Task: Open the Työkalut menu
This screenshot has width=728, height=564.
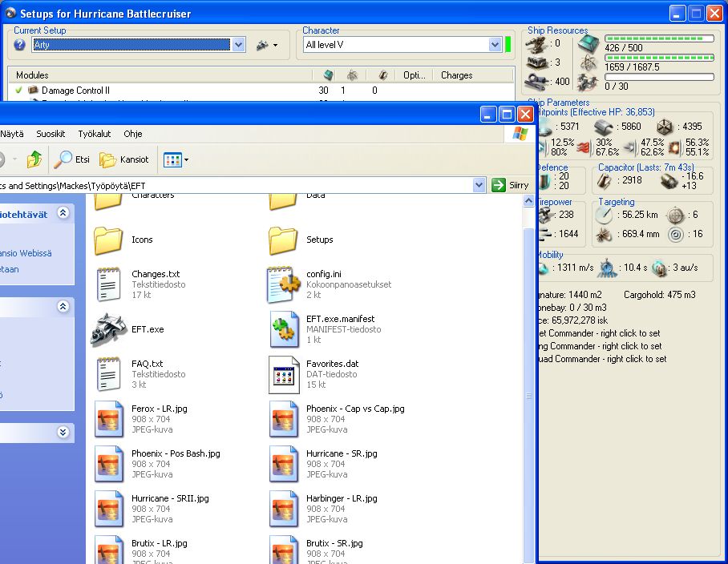Action: coord(95,134)
